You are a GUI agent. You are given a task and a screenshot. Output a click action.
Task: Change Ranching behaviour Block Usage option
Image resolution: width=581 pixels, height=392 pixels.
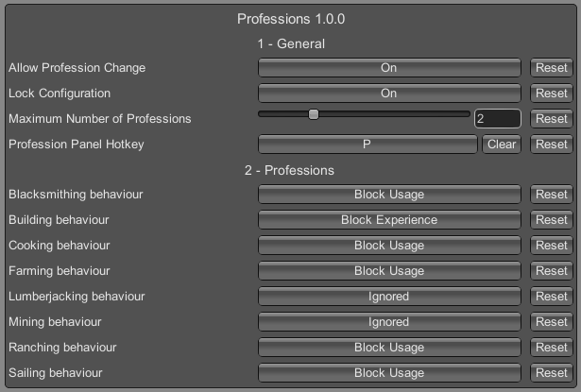389,348
